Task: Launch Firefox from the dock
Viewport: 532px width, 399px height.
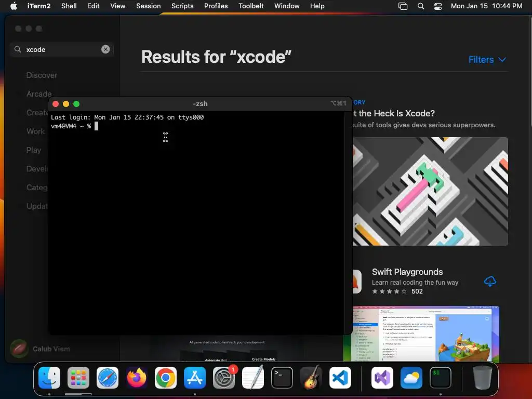Action: click(137, 378)
